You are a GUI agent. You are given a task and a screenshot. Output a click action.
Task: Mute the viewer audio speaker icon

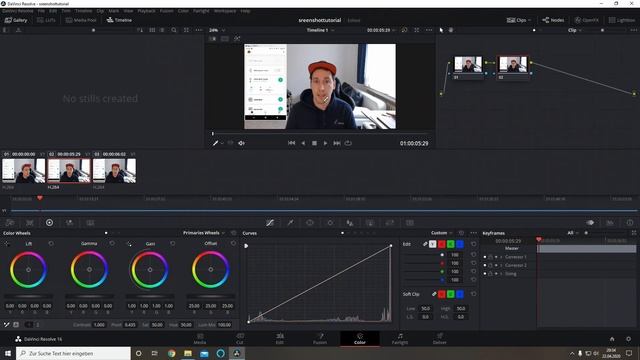coord(241,143)
